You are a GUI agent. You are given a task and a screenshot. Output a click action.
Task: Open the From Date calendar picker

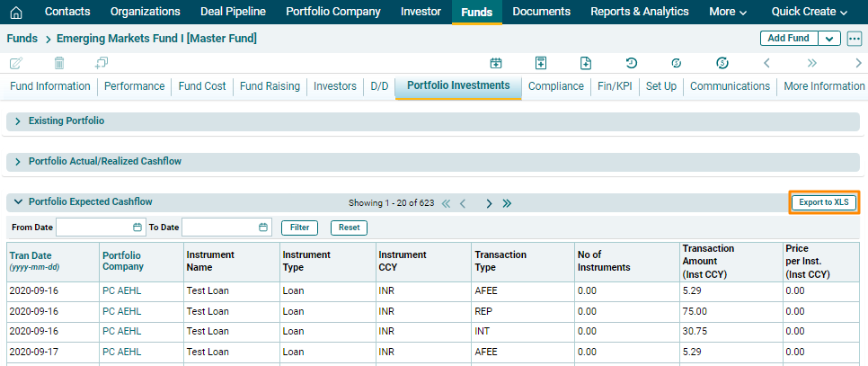point(137,228)
